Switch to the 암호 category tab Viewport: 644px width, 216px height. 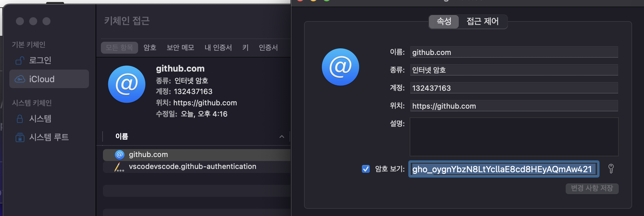[150, 48]
